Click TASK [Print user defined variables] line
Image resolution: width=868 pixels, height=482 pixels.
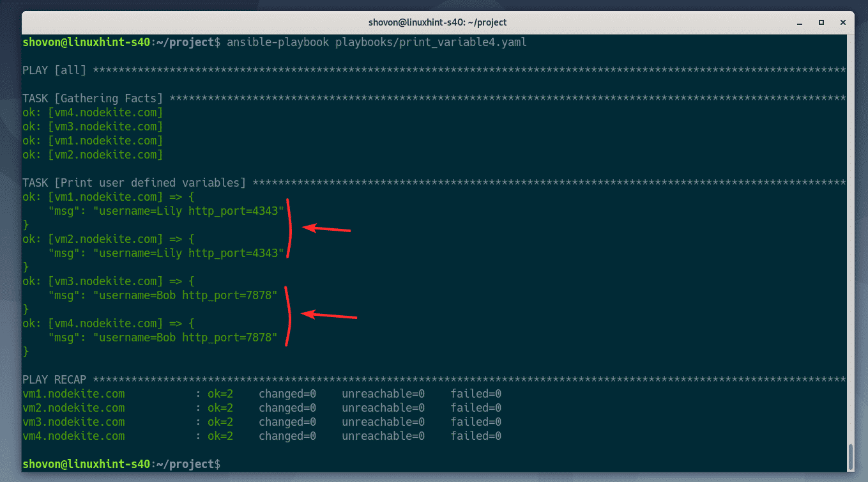point(434,183)
